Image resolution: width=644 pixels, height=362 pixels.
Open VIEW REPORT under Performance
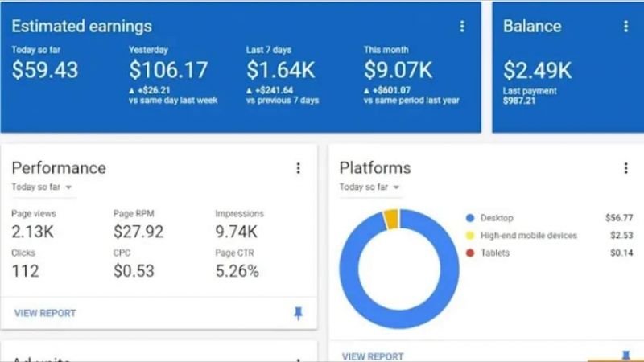click(x=45, y=313)
